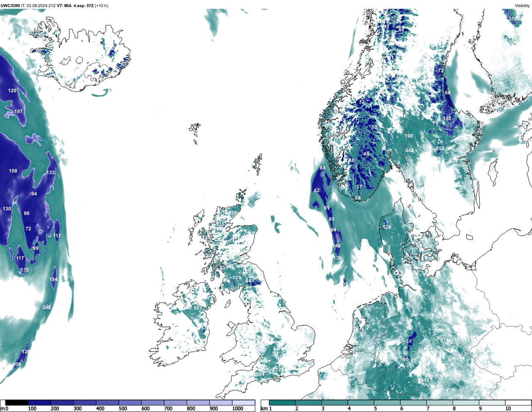Image resolution: width=532 pixels, height=412 pixels.
Task: Click the map value 722 in southern England
Action: 279,370
